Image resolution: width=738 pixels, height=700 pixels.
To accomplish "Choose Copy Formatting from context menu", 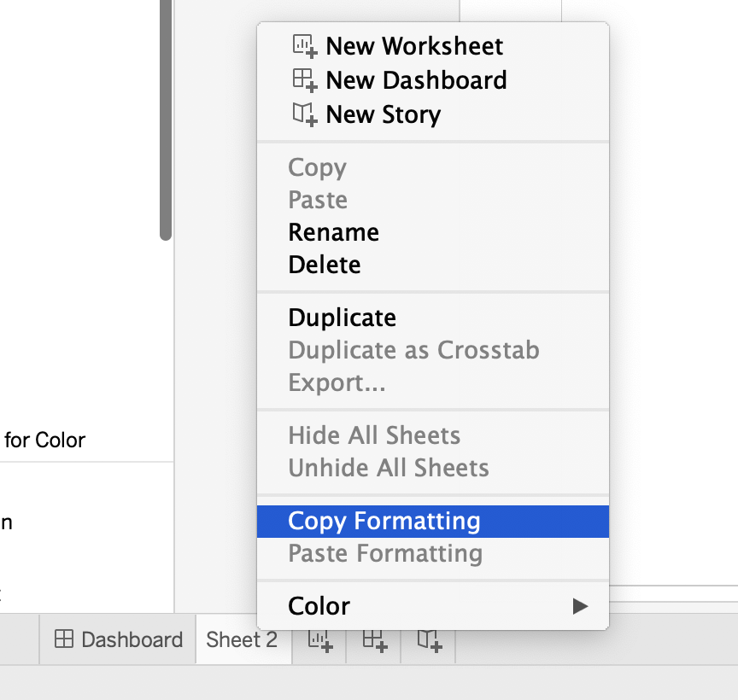I will (384, 521).
